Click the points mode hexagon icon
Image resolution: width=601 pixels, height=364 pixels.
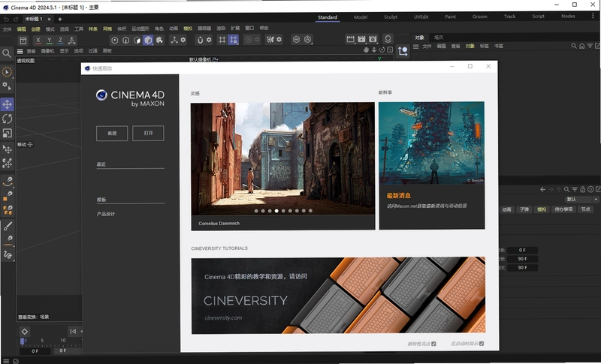coord(115,40)
